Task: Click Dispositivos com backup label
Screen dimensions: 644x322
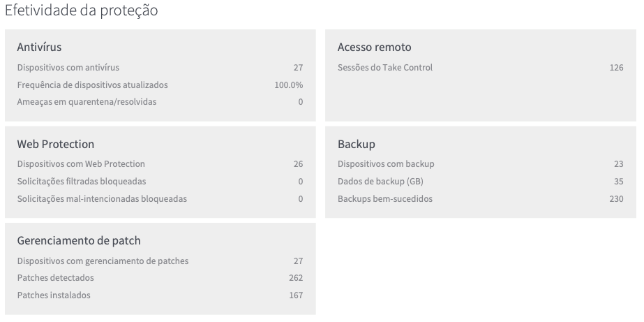Action: coord(386,163)
